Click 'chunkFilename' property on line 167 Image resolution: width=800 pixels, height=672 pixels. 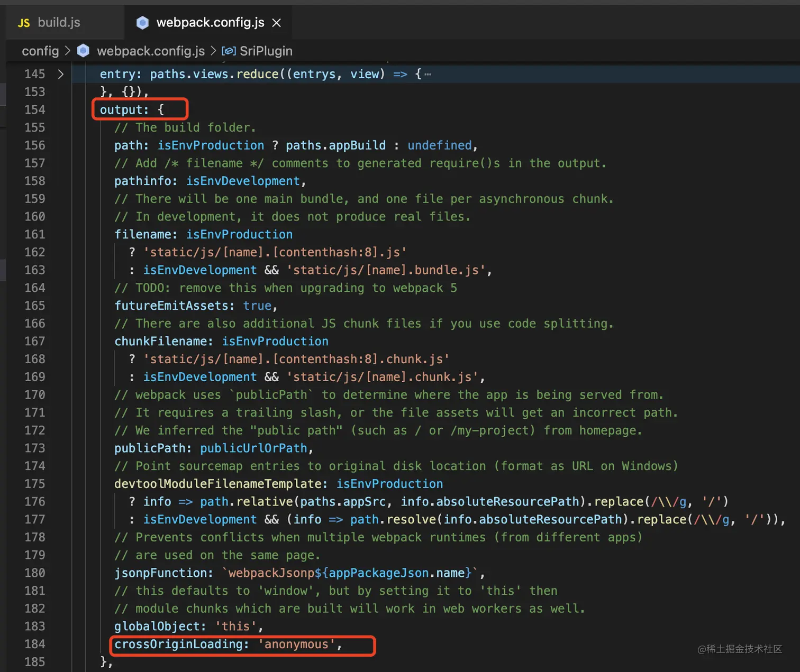click(x=160, y=341)
